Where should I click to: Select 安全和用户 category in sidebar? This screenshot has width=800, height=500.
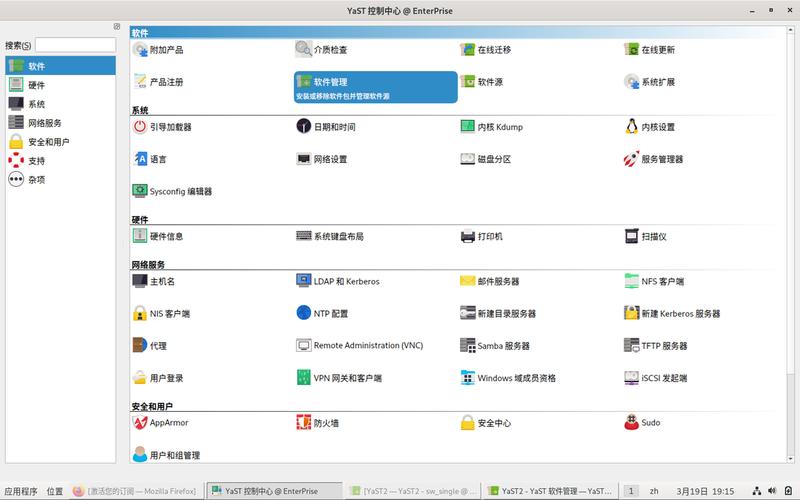coord(61,141)
